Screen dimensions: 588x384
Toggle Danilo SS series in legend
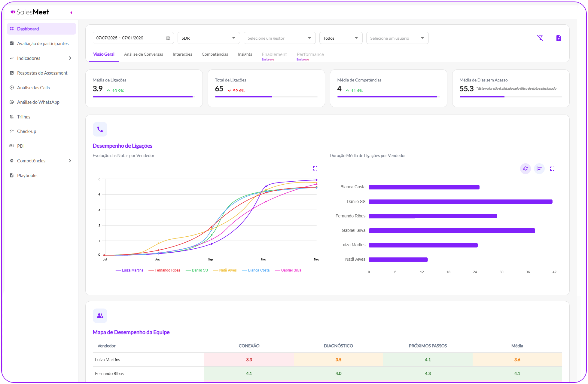[197, 270]
